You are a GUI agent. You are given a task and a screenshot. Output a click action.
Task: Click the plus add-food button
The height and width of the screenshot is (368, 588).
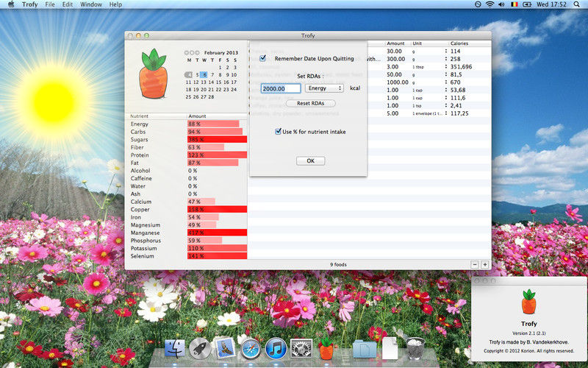pyautogui.click(x=485, y=265)
